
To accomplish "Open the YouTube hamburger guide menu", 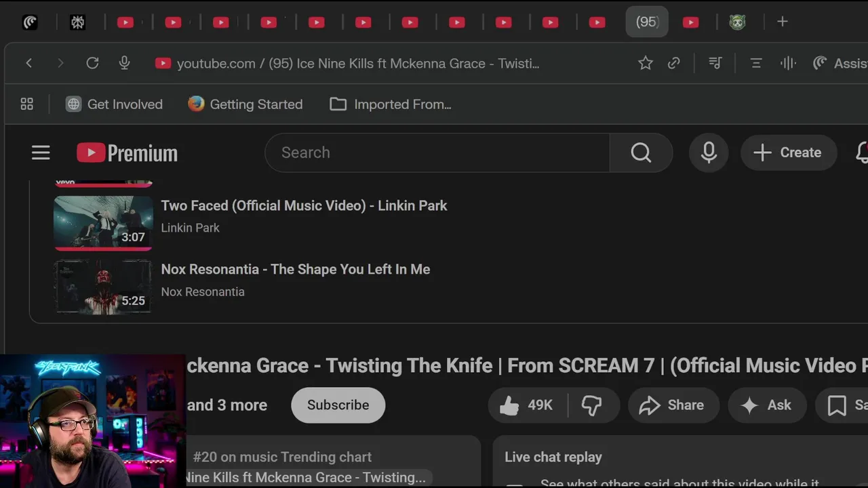I will pos(41,152).
